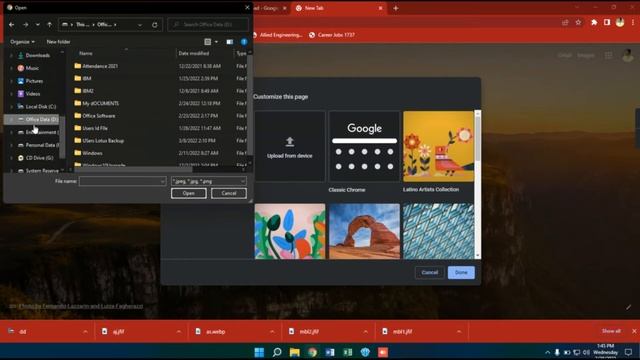Open dialog help icon
Image resolution: width=640 pixels, height=360 pixels.
[244, 42]
